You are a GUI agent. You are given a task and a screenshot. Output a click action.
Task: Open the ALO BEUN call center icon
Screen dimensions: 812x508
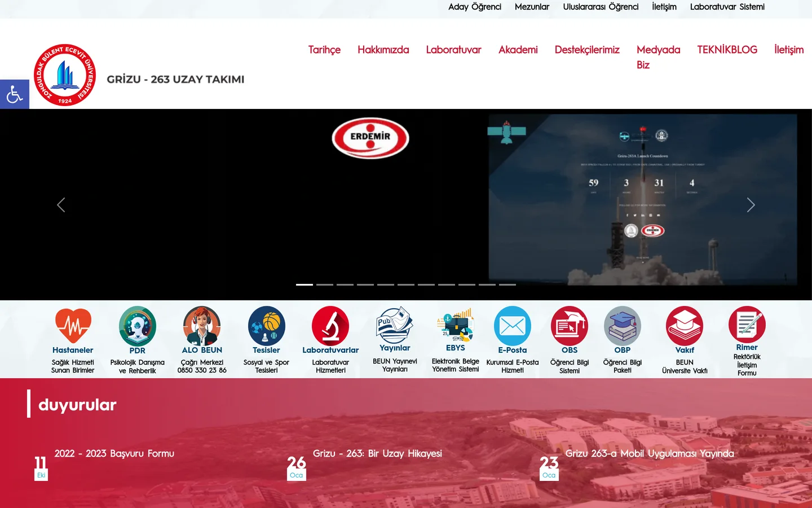tap(202, 326)
